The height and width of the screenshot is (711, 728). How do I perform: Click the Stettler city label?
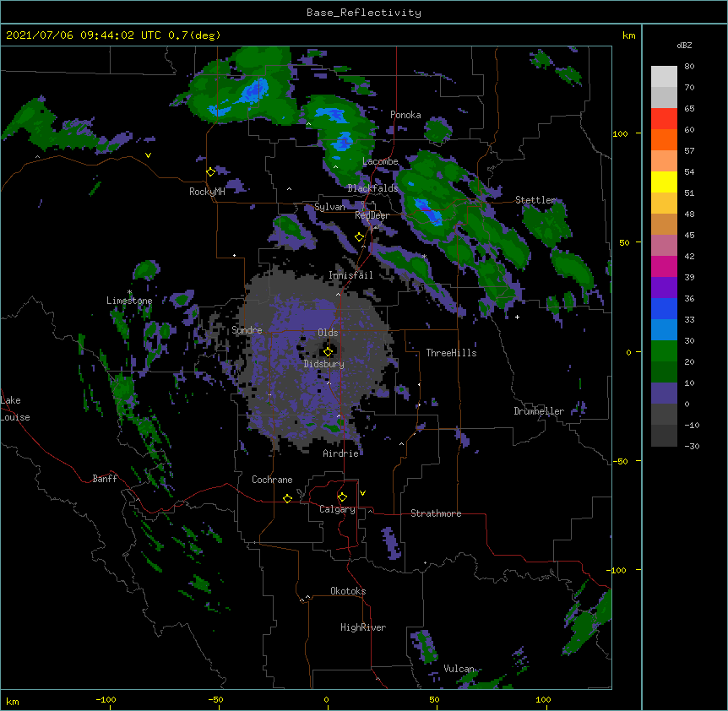point(535,200)
